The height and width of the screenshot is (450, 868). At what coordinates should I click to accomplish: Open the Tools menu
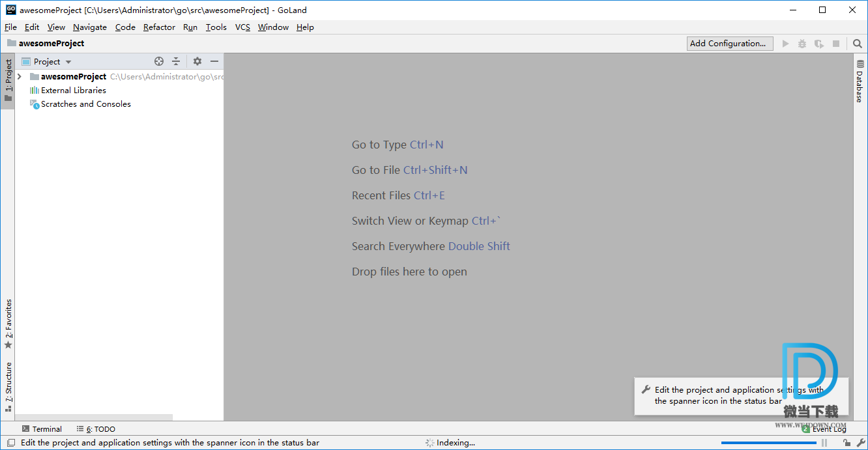[x=216, y=27]
